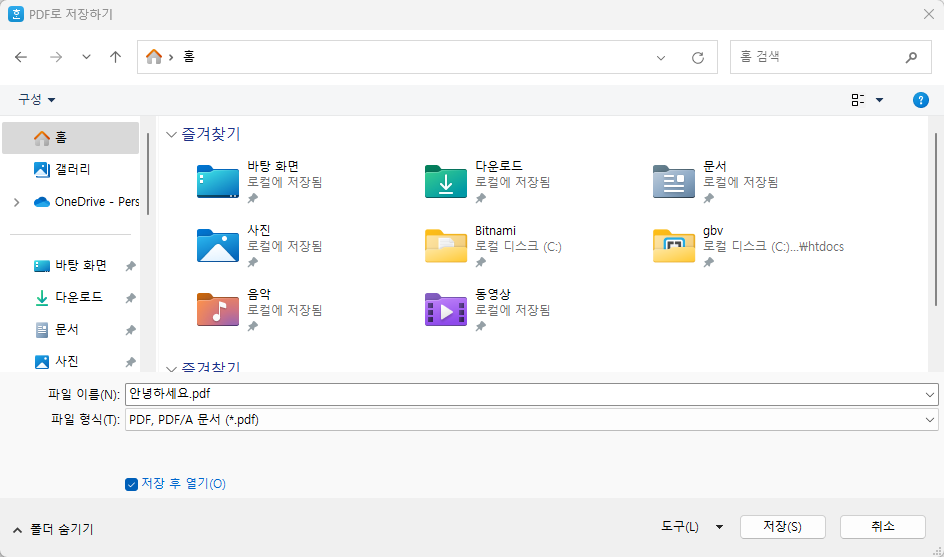The image size is (944, 557).
Task: Collapse the top 즐겨찾기 section
Action: click(x=171, y=134)
